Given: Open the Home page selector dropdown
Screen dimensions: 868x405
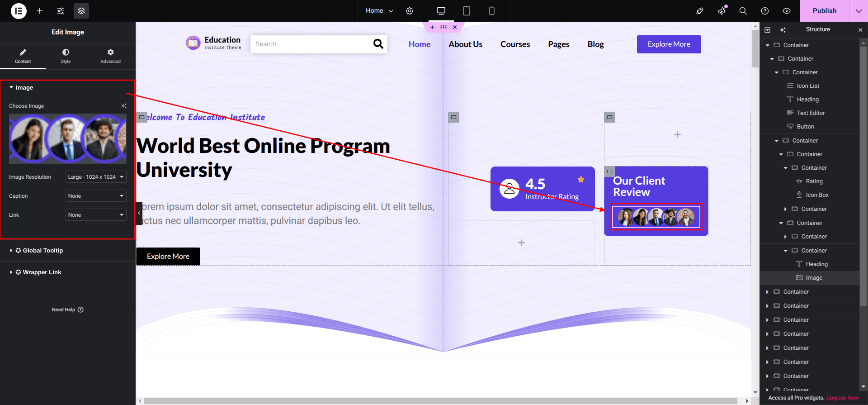Looking at the screenshot, I should pos(380,11).
